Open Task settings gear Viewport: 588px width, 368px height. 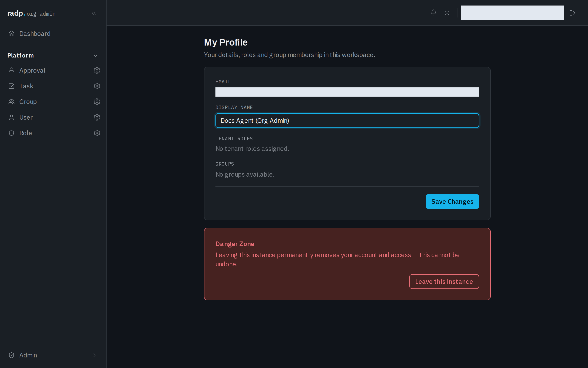(97, 86)
